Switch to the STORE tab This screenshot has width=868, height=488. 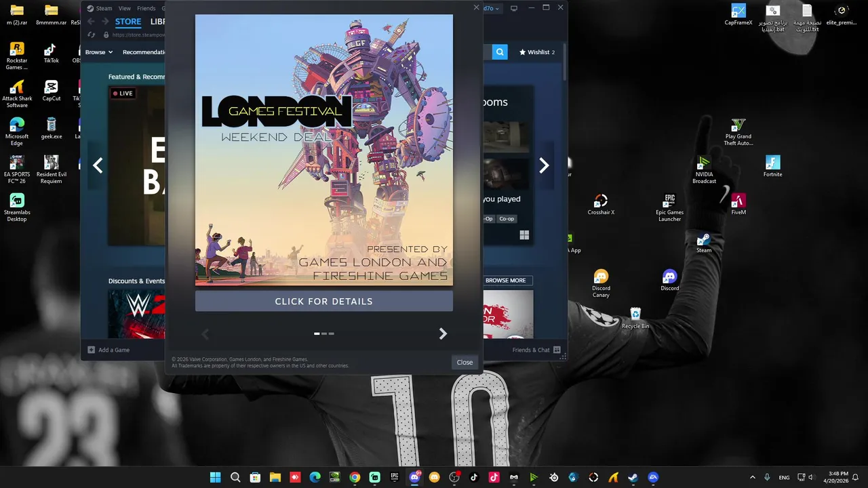pos(128,22)
